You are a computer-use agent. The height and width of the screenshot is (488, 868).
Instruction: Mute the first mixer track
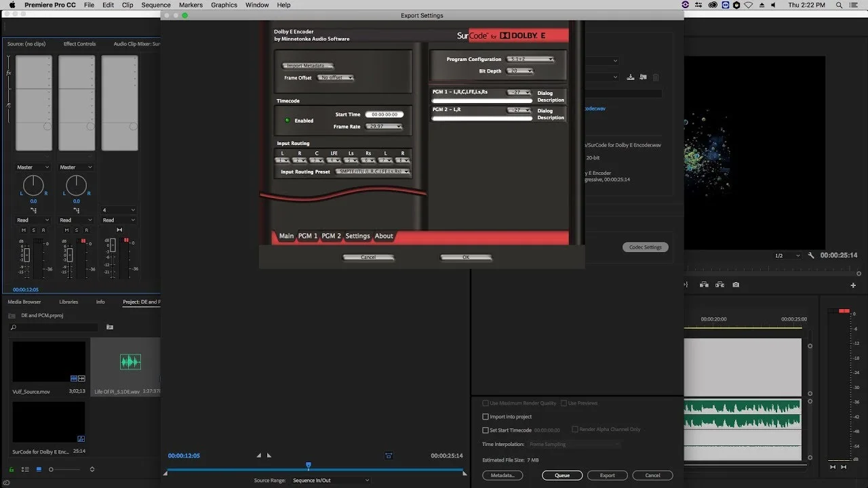point(23,230)
